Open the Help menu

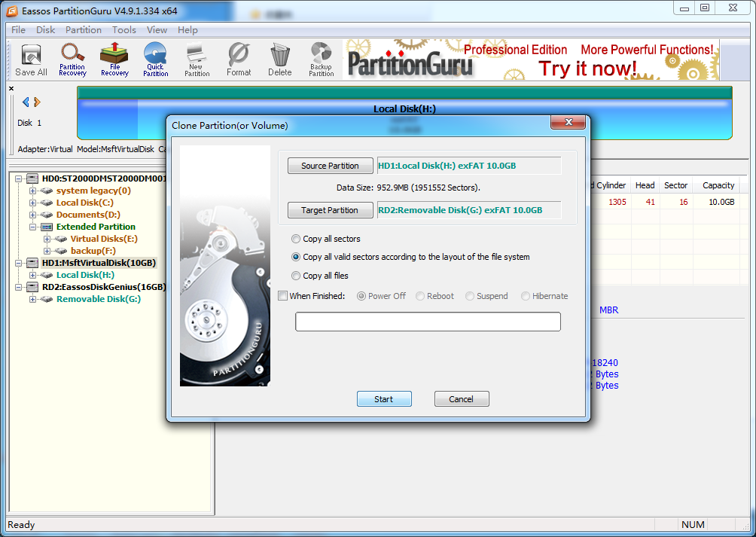pos(187,30)
